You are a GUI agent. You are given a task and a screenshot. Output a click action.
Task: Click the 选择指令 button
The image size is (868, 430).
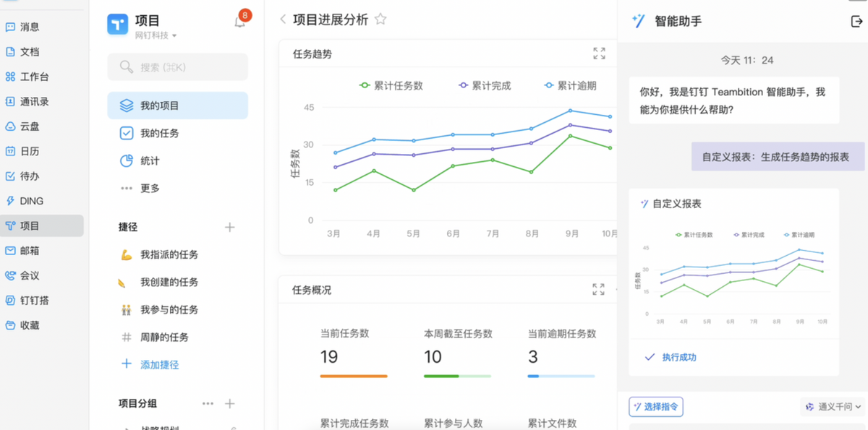tap(656, 407)
